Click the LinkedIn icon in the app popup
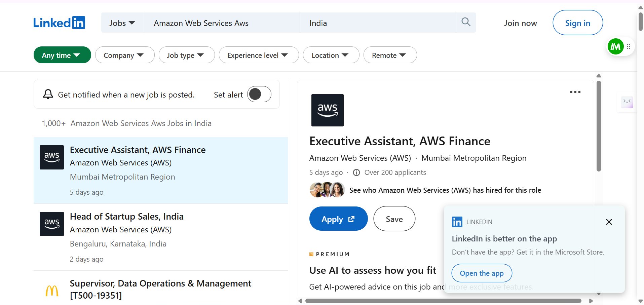This screenshot has height=305, width=644. (x=457, y=222)
